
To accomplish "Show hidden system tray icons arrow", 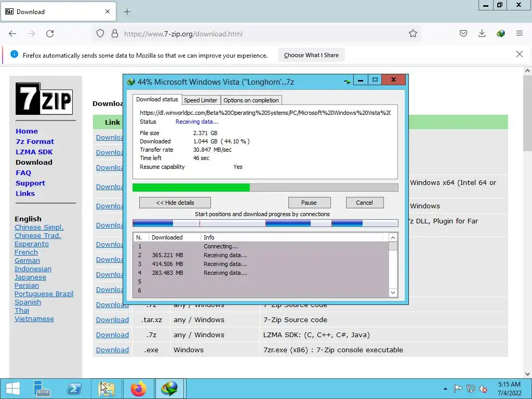I will point(445,389).
